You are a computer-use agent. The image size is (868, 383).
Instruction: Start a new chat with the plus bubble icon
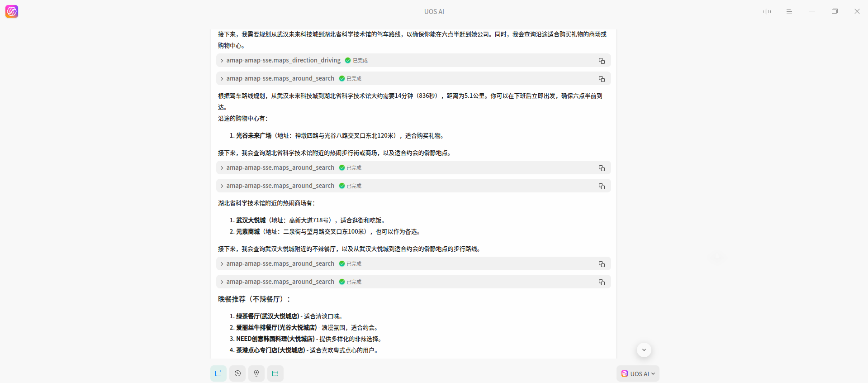pos(218,373)
